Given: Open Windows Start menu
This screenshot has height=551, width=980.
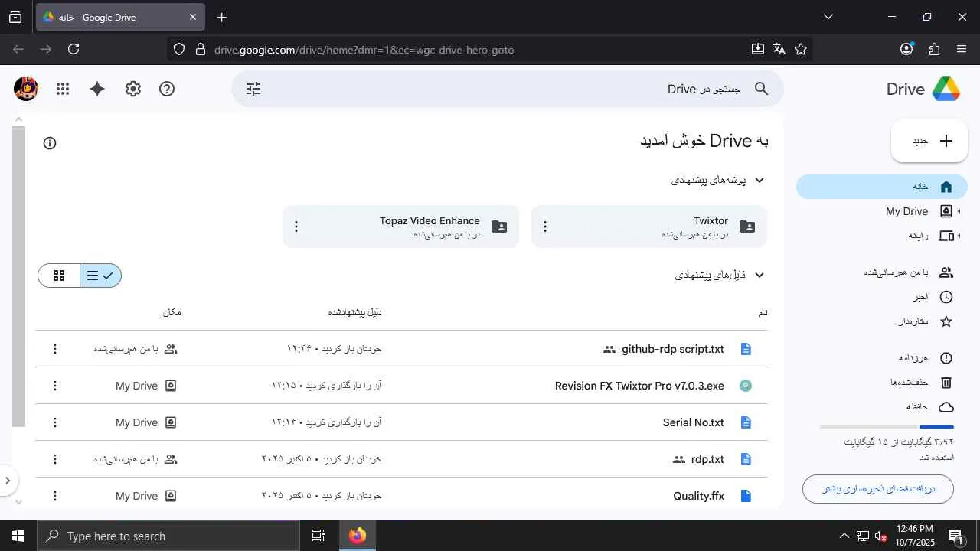Looking at the screenshot, I should coord(18,536).
